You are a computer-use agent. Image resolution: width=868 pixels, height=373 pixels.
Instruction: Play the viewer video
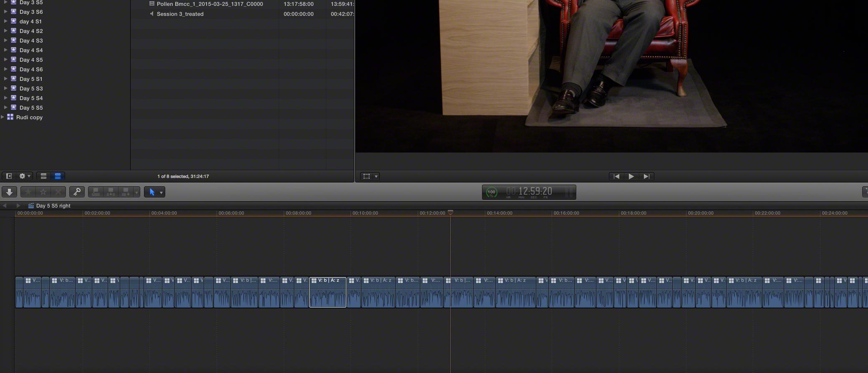(x=631, y=176)
